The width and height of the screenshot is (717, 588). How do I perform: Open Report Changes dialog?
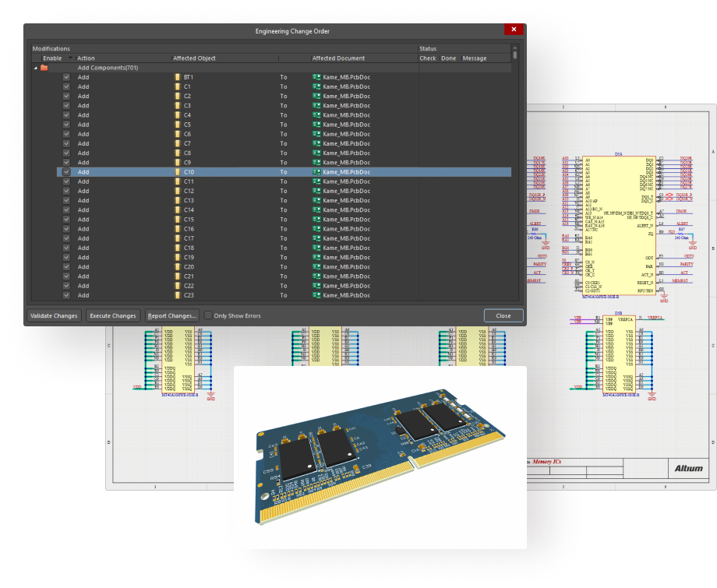pyautogui.click(x=172, y=315)
